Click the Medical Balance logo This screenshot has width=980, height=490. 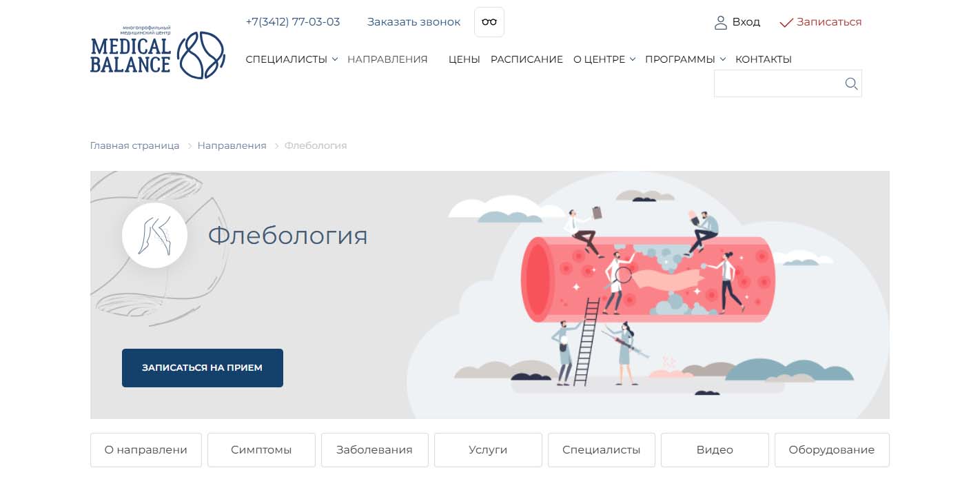coord(158,55)
